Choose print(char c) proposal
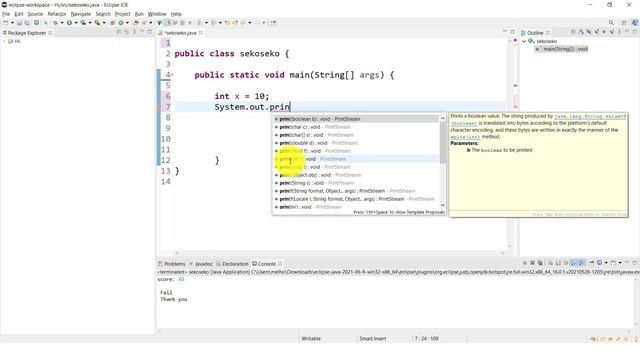 (356, 127)
